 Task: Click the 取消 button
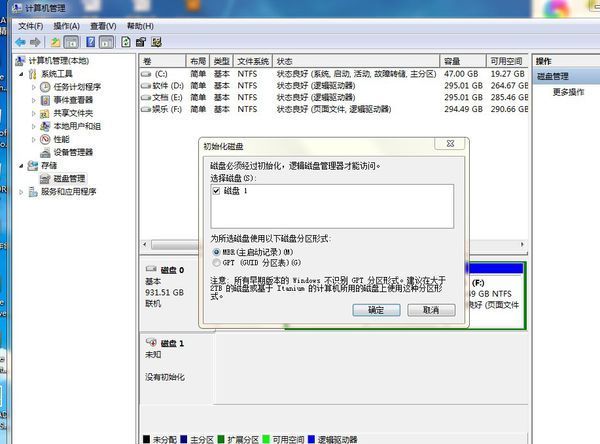431,310
